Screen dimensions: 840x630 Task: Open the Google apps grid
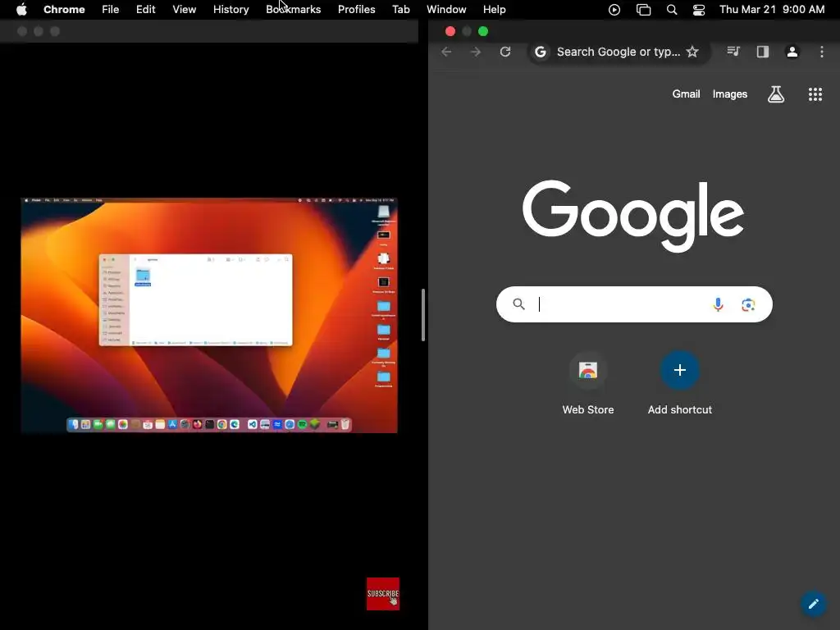click(815, 94)
